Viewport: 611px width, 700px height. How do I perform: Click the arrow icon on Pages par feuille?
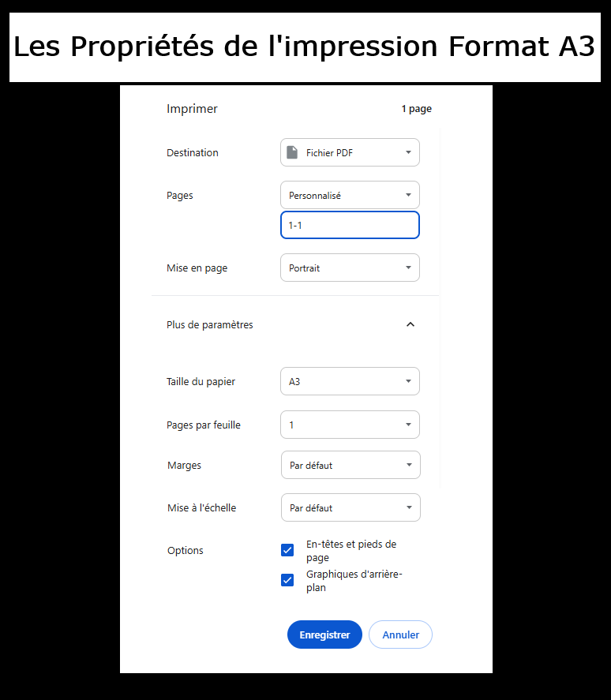(408, 425)
